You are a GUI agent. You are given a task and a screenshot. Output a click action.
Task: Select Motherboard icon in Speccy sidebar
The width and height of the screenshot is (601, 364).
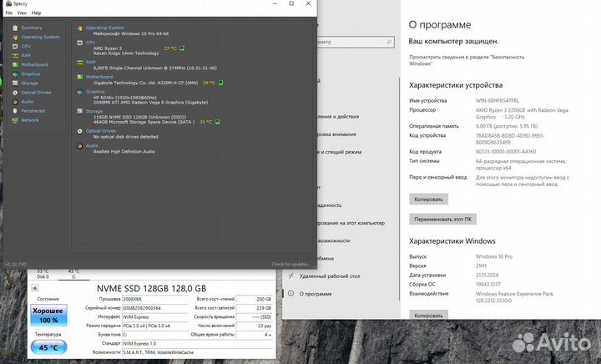[15, 65]
